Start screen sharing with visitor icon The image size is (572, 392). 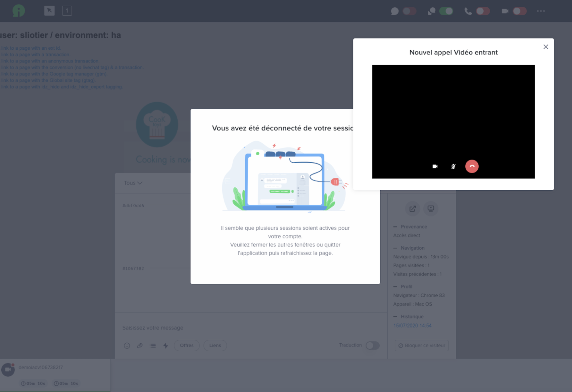tap(431, 209)
